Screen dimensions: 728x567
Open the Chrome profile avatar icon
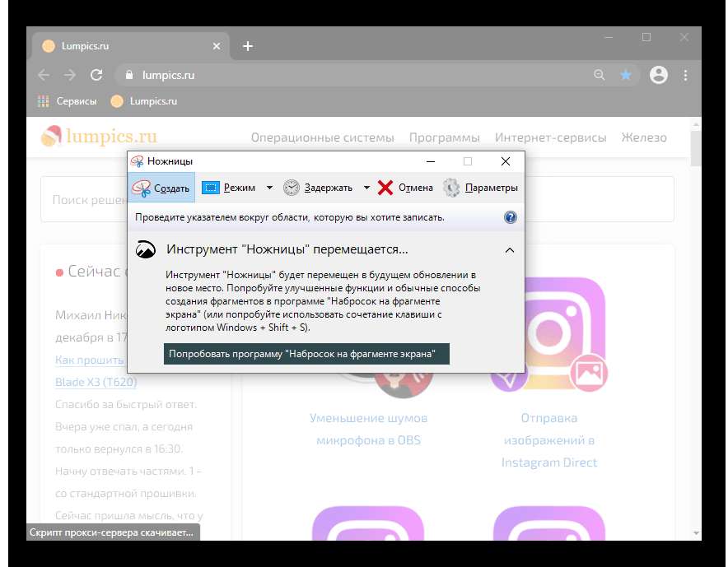658,75
